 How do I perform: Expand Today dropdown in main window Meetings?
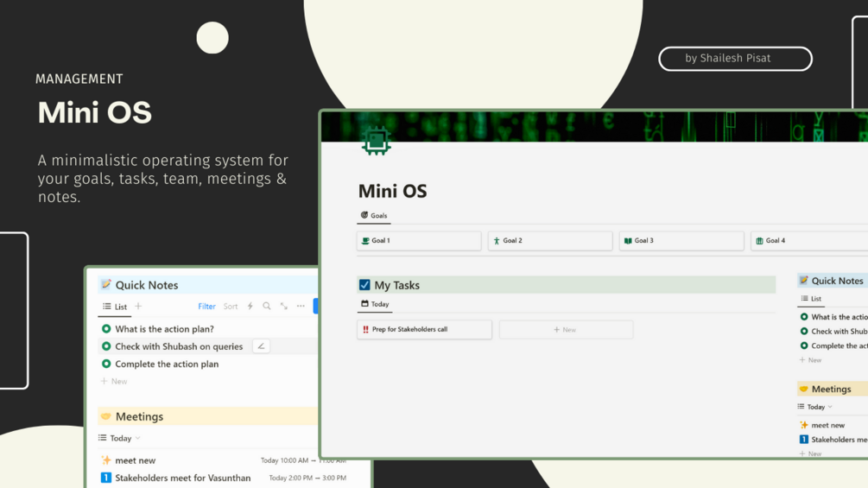(x=814, y=407)
